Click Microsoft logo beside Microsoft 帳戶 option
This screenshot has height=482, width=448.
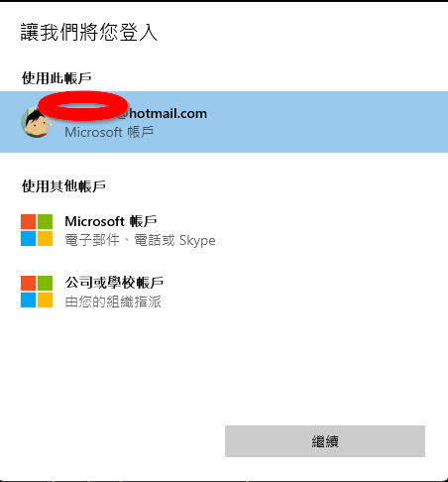[x=37, y=230]
